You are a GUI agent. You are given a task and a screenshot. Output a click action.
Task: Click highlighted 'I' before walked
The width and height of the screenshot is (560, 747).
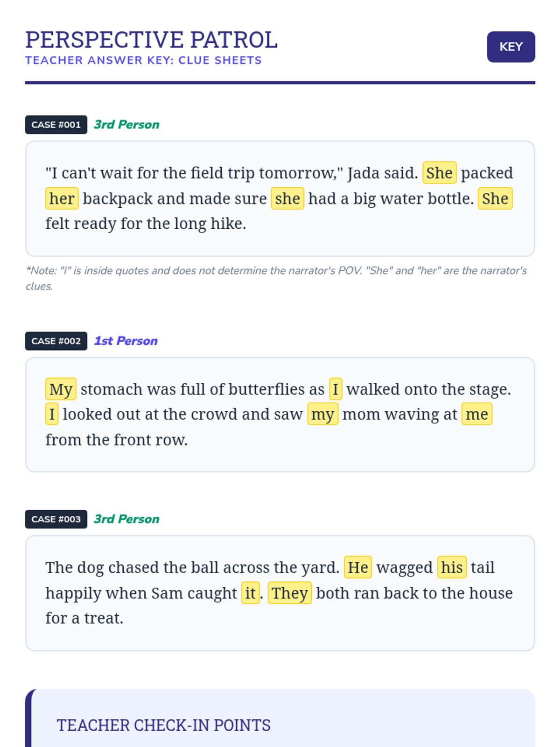tap(335, 389)
